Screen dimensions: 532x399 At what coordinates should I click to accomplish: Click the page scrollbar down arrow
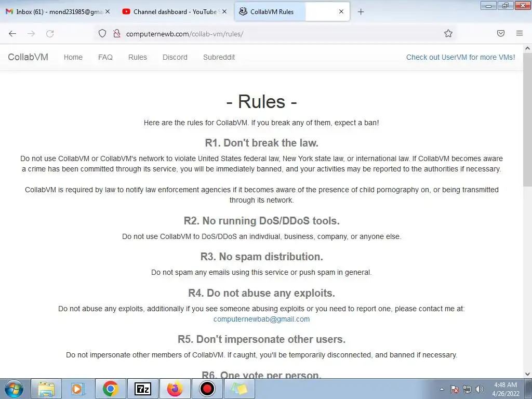point(528,374)
